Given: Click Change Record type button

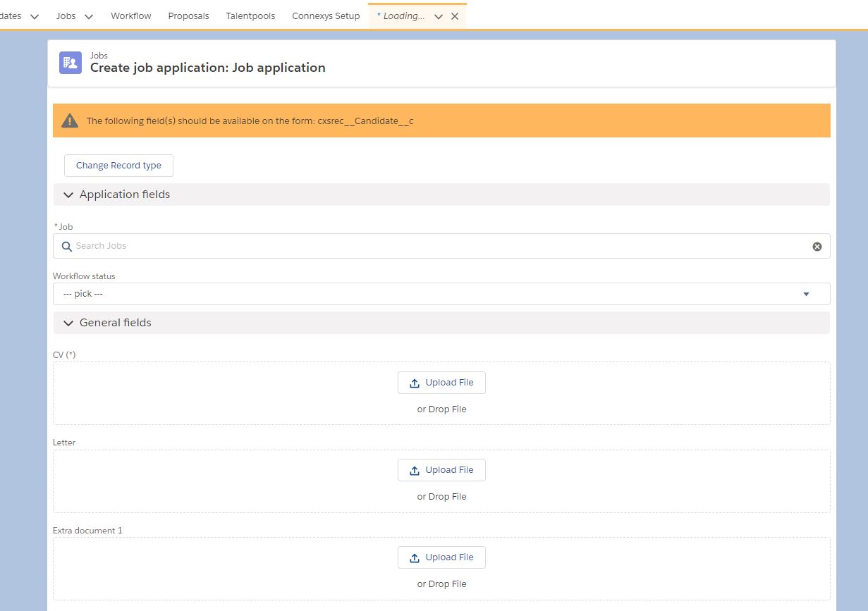Looking at the screenshot, I should click(x=118, y=166).
